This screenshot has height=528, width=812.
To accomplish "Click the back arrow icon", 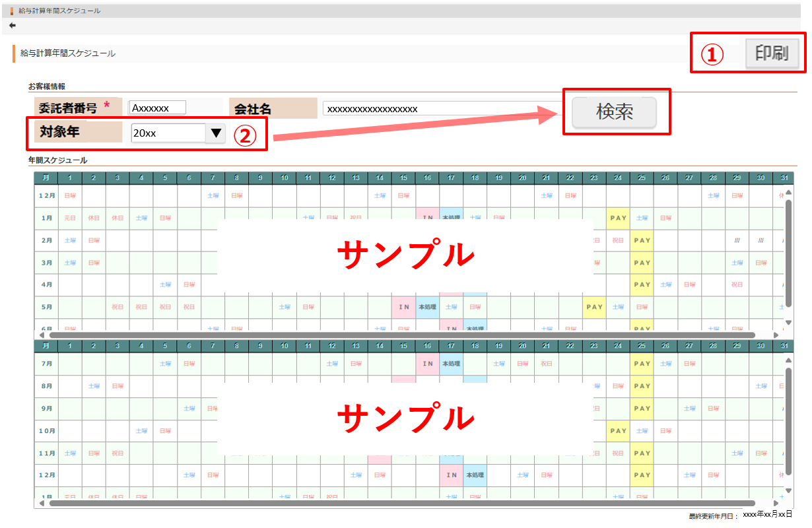I will point(13,26).
